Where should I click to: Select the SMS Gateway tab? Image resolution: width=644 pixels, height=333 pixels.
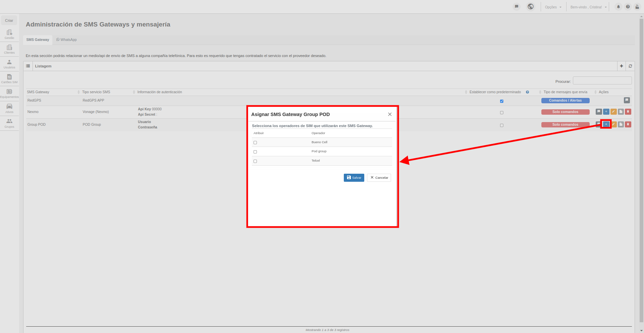[38, 40]
